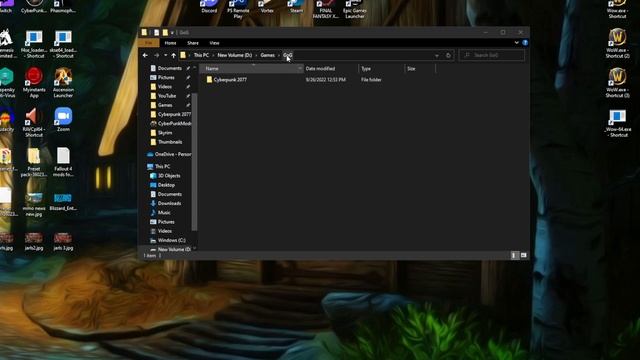Select the Fallout 4 mods text file icon
Screen dimensions: 640x360
tap(63, 162)
